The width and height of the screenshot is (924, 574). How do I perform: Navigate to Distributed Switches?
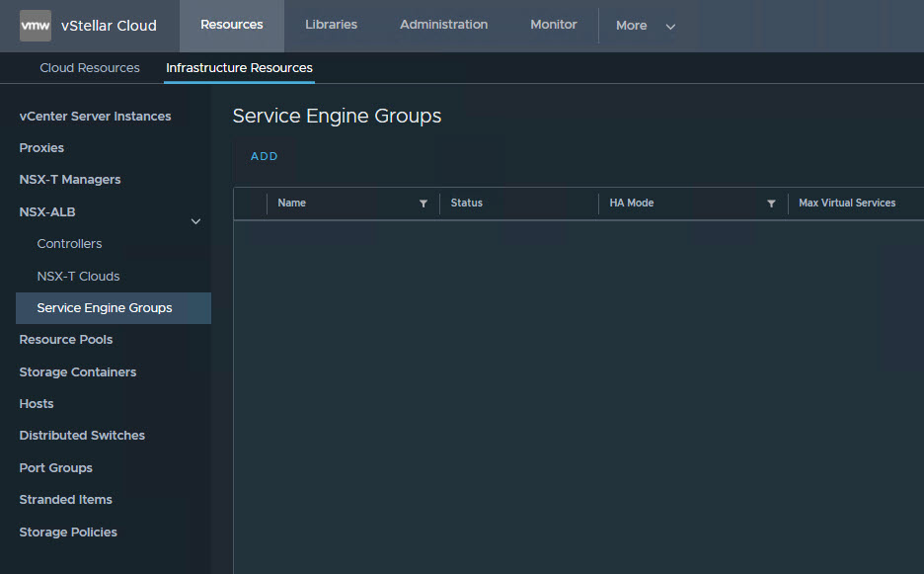pyautogui.click(x=82, y=436)
